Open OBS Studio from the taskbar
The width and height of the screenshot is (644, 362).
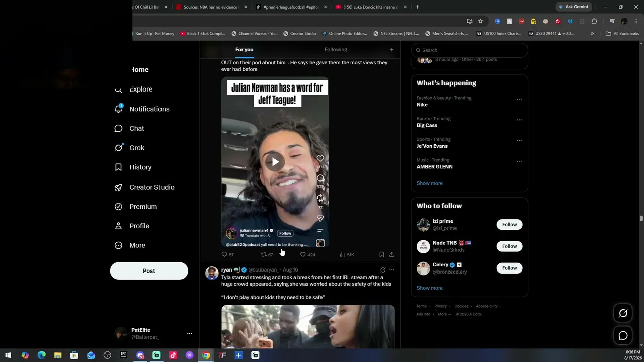tap(107, 355)
